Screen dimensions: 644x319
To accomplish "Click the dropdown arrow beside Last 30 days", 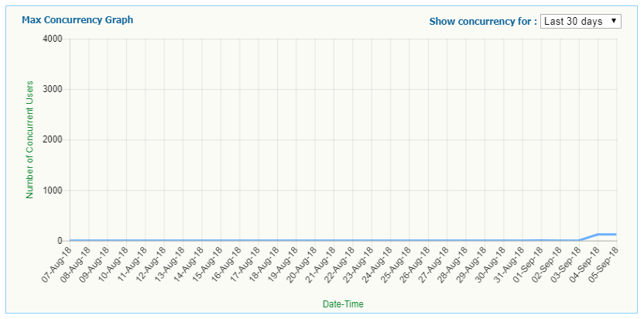I will 614,21.
